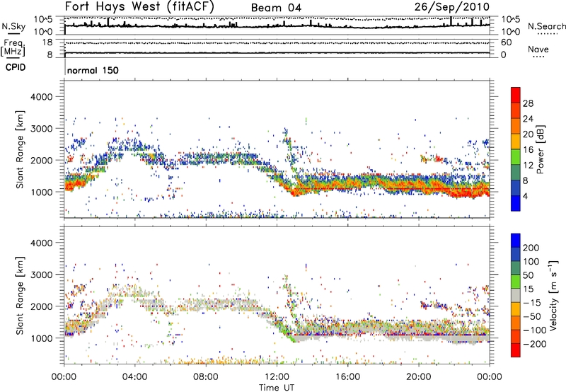The image size is (566, 392).
Task: Click the frequency trace panel
Action: pyautogui.click(x=277, y=48)
